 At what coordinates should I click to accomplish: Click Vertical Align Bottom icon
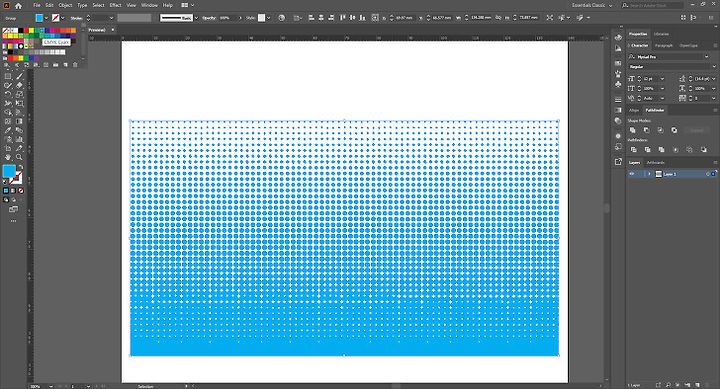pyautogui.click(x=363, y=17)
